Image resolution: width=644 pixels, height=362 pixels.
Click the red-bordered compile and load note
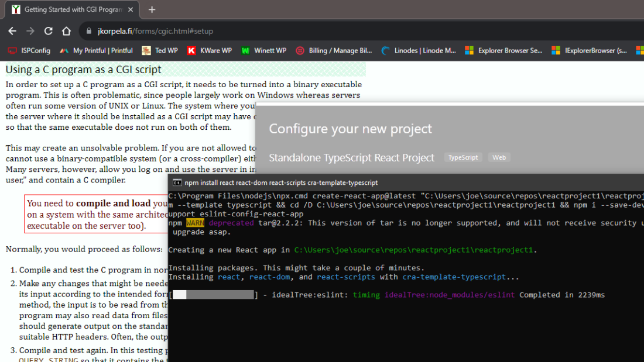(x=96, y=214)
